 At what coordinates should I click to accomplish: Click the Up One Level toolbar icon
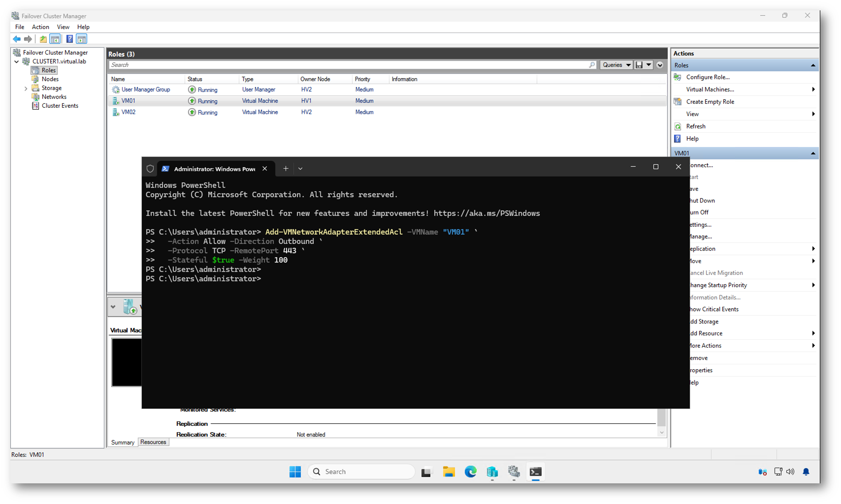43,39
